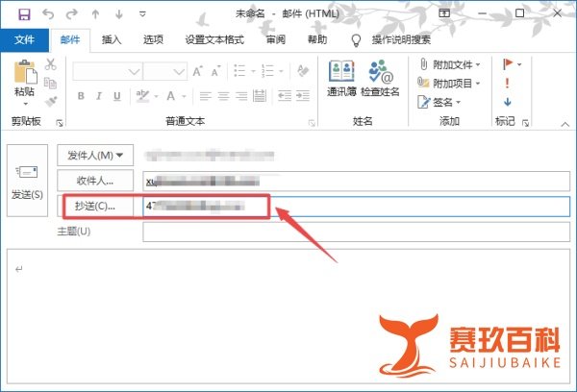Clear all formatting with eraser icon
Viewport: 577px width, 392px height.
pos(303,70)
